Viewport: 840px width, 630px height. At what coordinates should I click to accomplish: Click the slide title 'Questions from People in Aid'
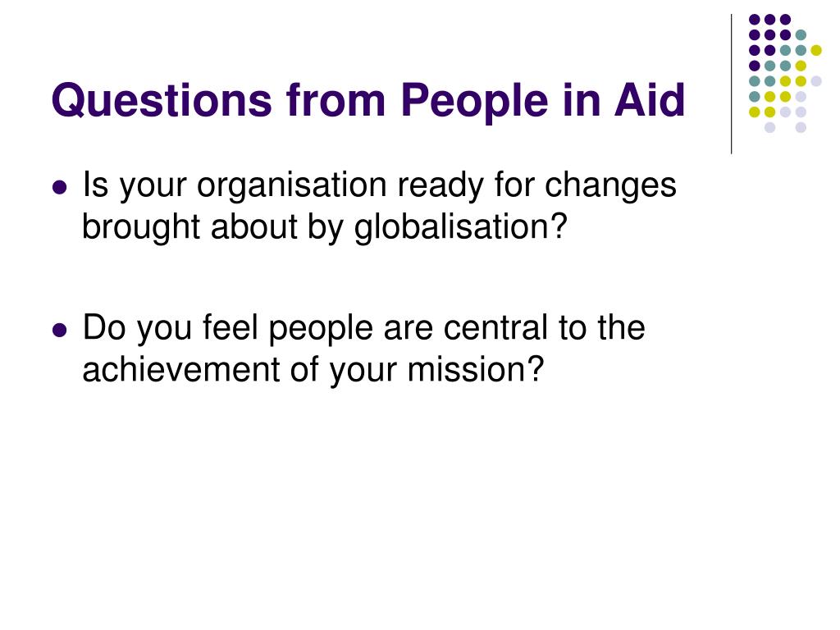[368, 101]
